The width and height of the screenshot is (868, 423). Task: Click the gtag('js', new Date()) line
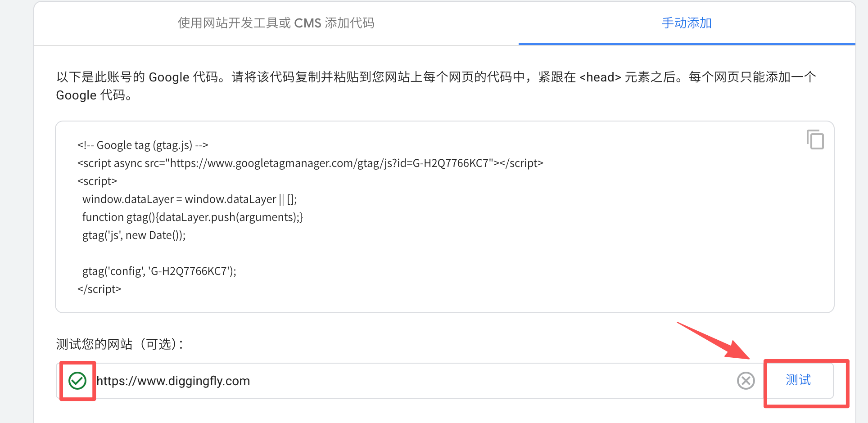[x=134, y=235]
